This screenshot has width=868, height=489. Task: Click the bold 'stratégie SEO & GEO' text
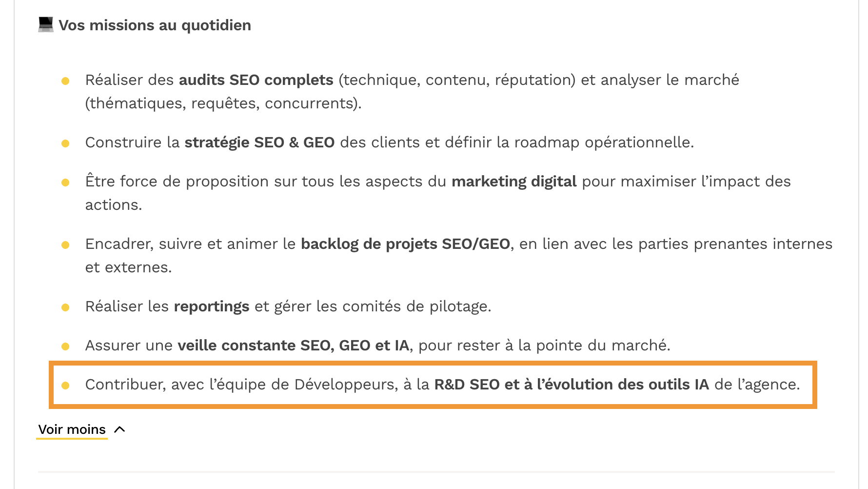(259, 143)
